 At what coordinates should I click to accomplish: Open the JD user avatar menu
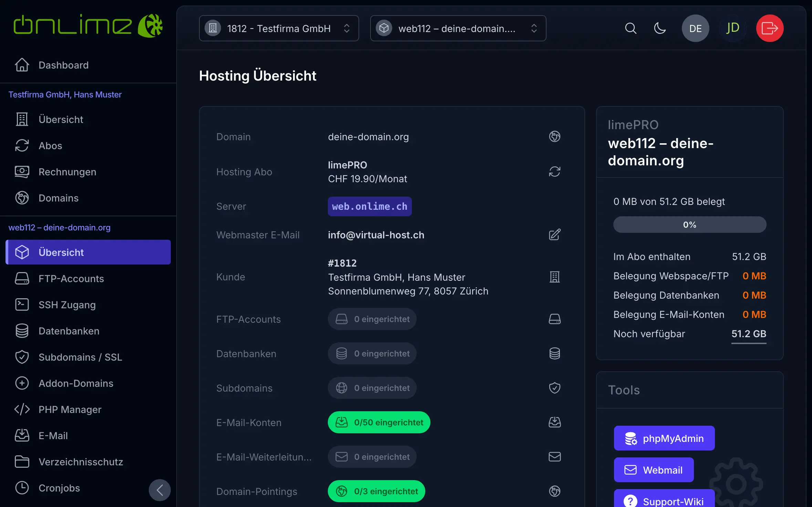click(x=732, y=28)
